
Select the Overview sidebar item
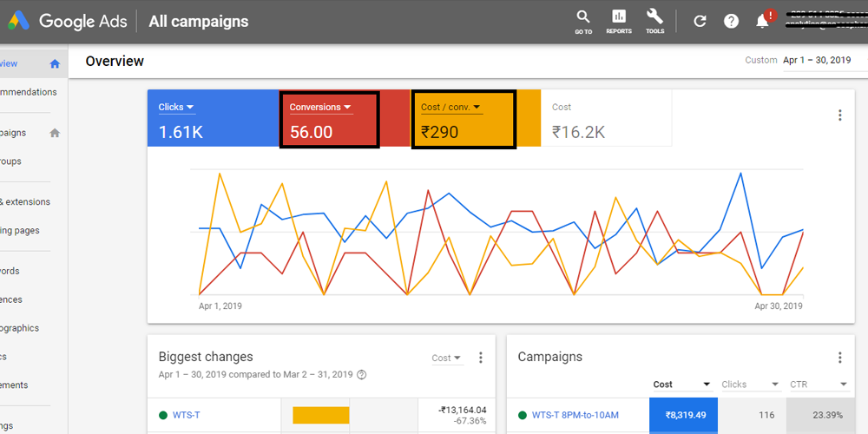(17, 63)
